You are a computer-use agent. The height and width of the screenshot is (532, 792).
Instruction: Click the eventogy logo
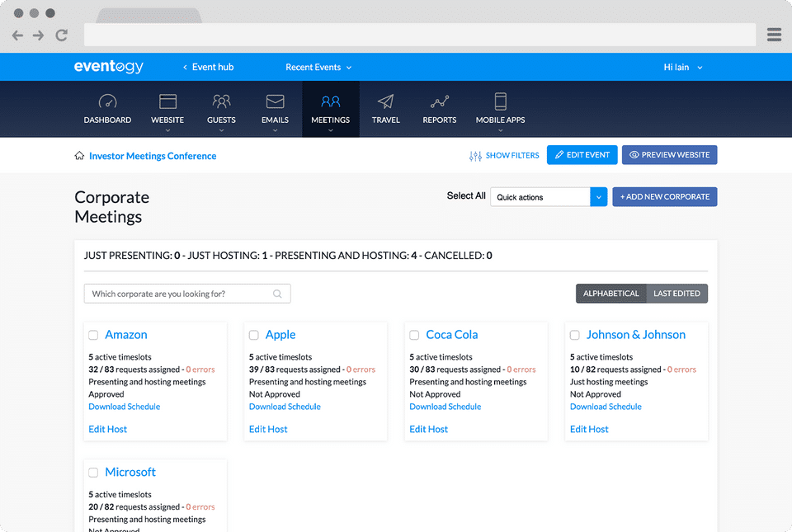(x=109, y=67)
